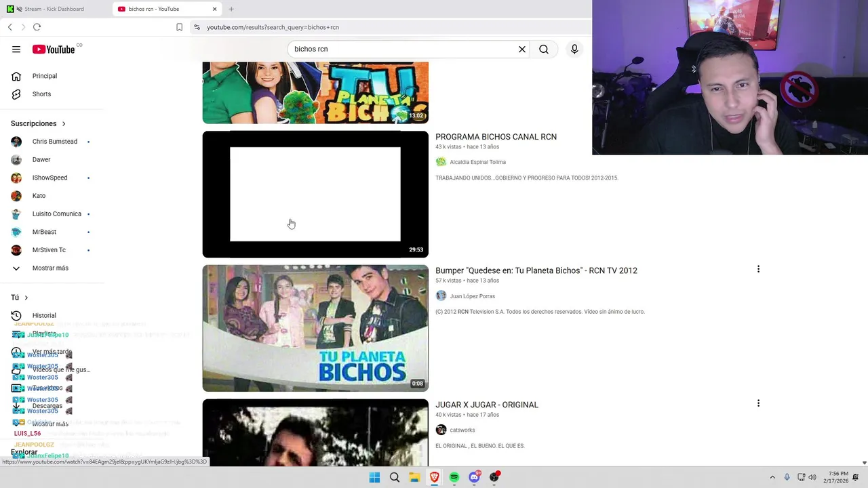Open the Juan López Porras channel name
868x488 pixels.
(x=472, y=296)
